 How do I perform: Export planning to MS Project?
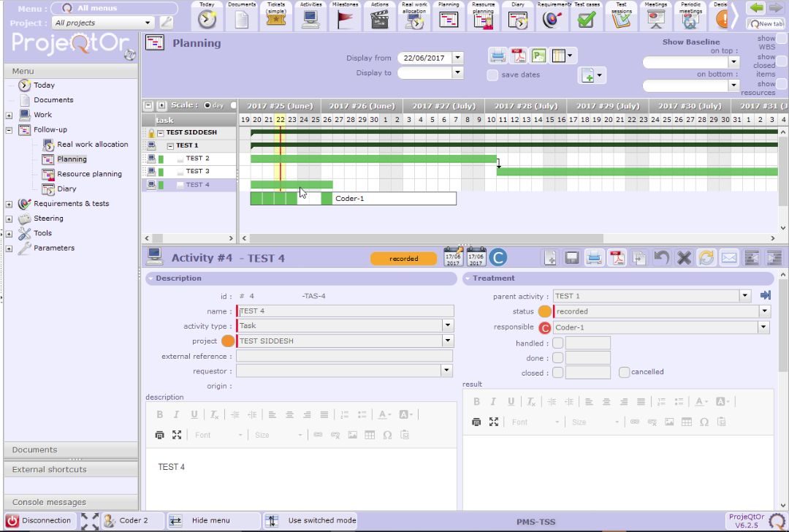click(539, 56)
